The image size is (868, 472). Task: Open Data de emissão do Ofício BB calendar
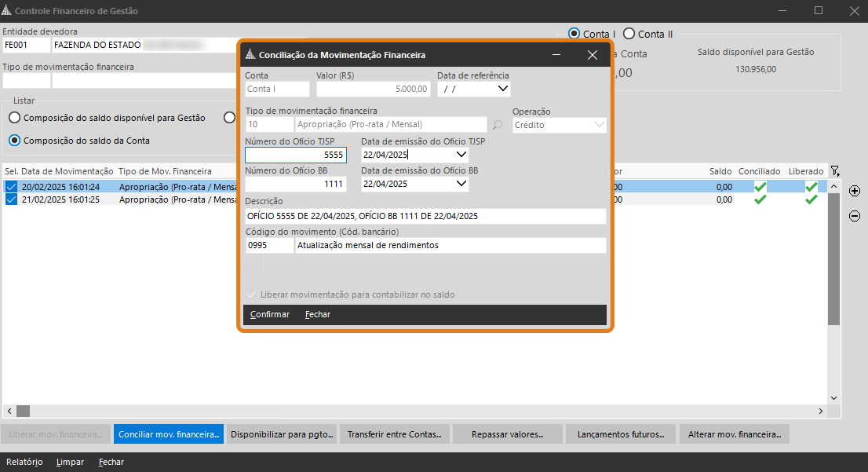coord(461,184)
